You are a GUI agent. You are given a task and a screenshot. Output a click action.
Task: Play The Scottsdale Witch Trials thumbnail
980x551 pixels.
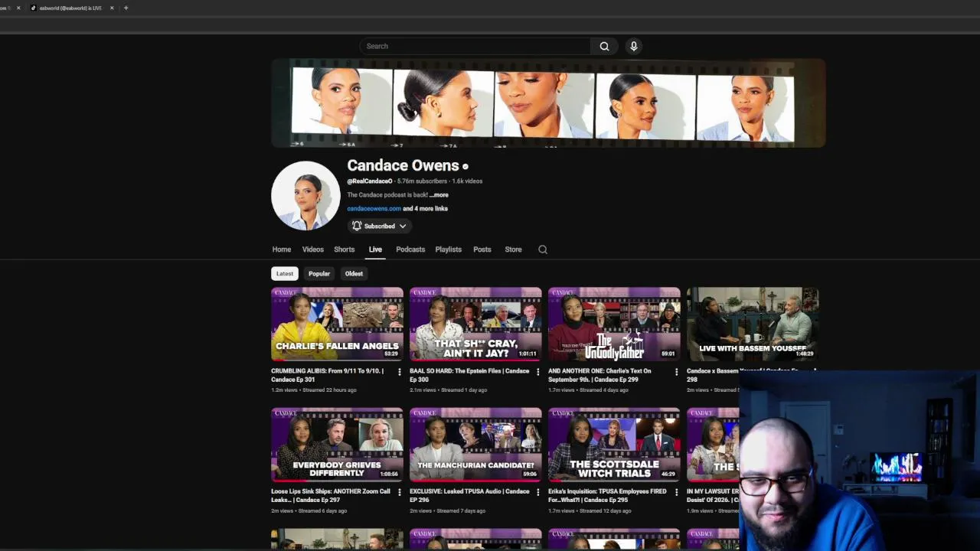614,445
